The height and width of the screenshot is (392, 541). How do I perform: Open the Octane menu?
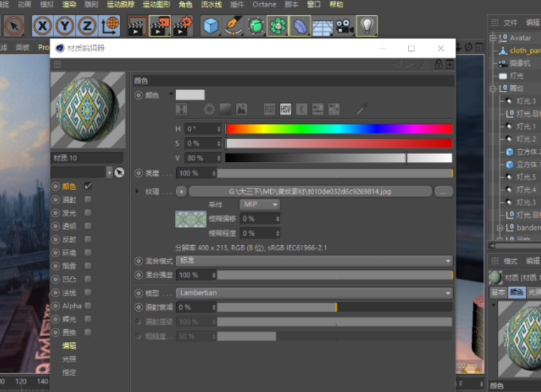264,4
